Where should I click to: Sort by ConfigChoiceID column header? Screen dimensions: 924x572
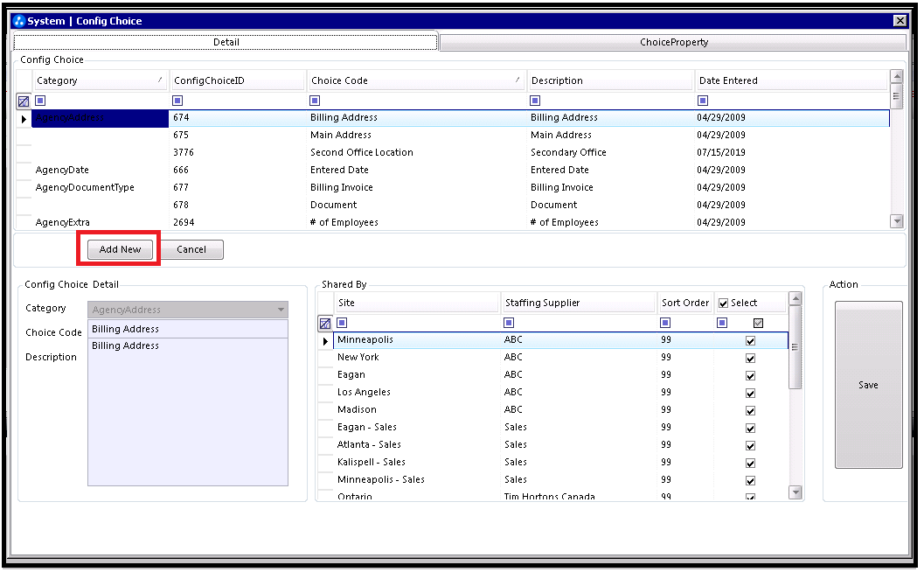tap(238, 80)
